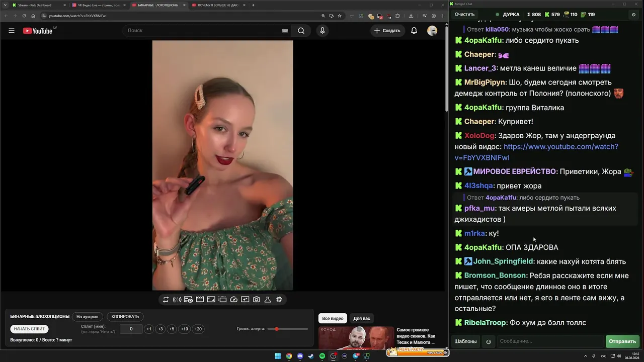Open Spotify from the taskbar
644x362 pixels.
[322, 356]
